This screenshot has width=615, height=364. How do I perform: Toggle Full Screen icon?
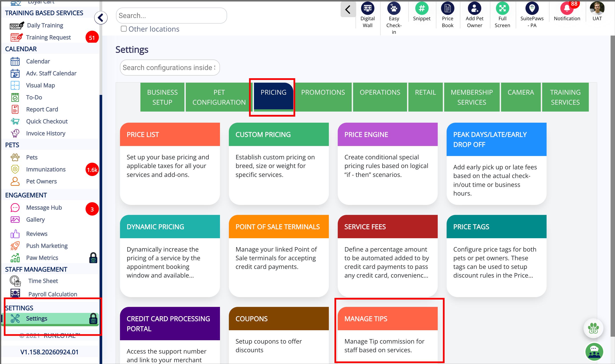(x=502, y=9)
